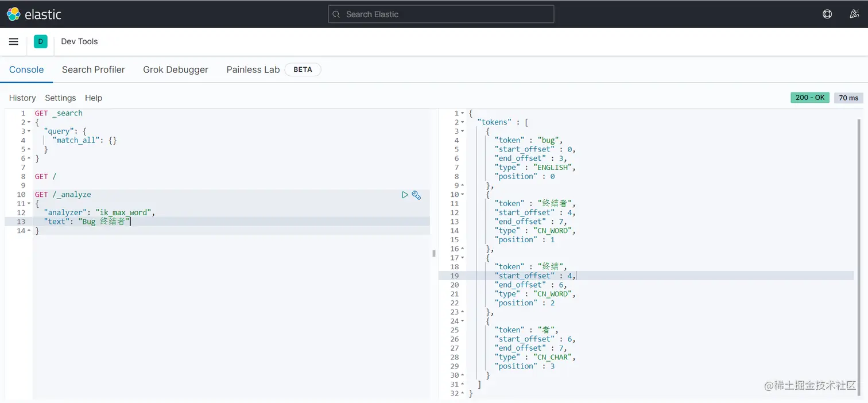Collapse editor fold arrow at line 2
This screenshot has width=868, height=403.
tap(29, 122)
